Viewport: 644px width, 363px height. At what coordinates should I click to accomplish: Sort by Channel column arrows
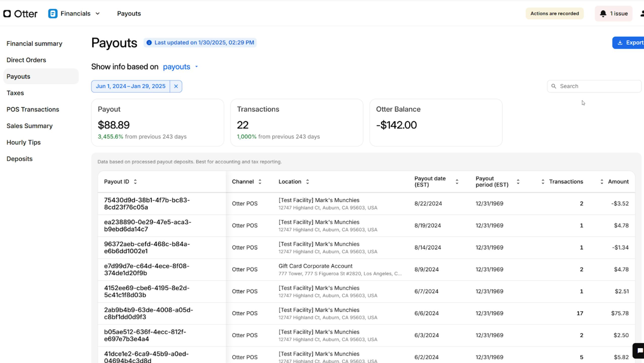260,182
